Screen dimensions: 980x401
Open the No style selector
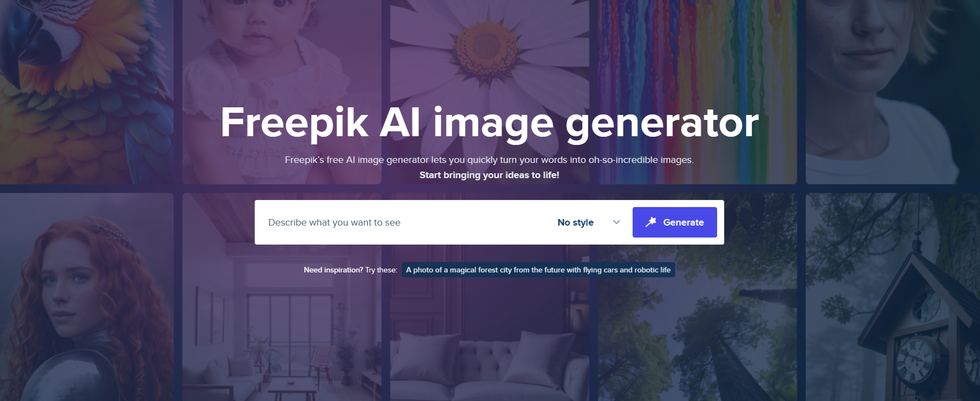pos(588,222)
